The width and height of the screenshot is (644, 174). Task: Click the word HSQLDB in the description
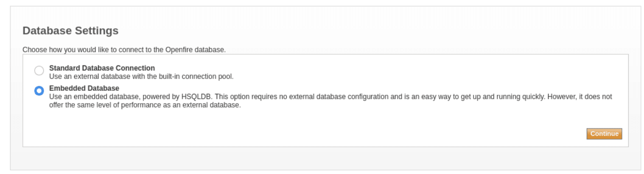coord(199,97)
